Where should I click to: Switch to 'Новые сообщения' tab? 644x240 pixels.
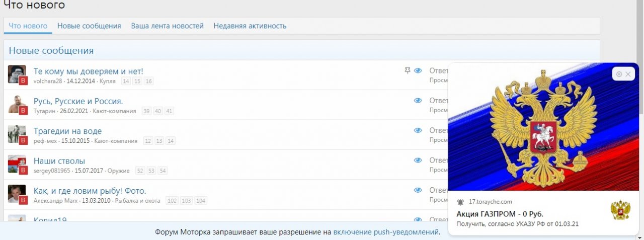(x=89, y=26)
